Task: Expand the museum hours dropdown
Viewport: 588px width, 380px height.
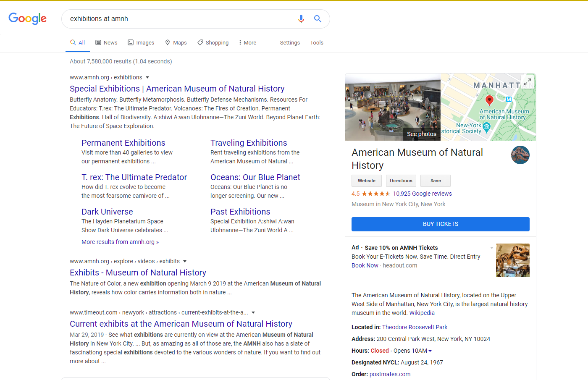Action: (x=430, y=351)
